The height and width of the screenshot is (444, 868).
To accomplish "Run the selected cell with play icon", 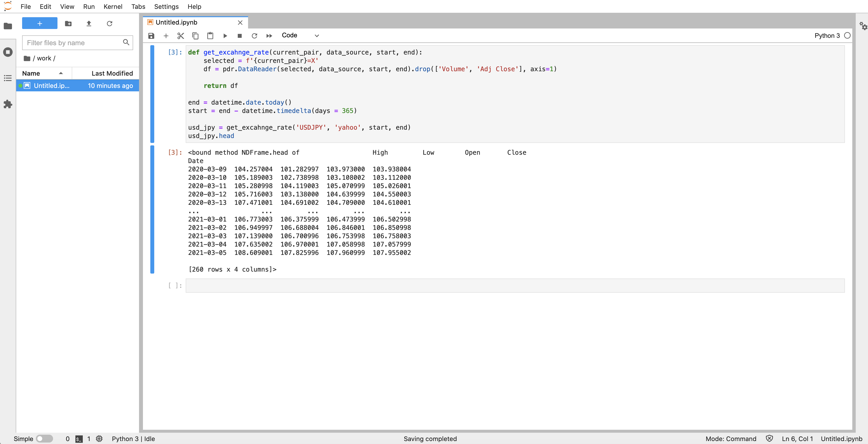I will click(225, 36).
